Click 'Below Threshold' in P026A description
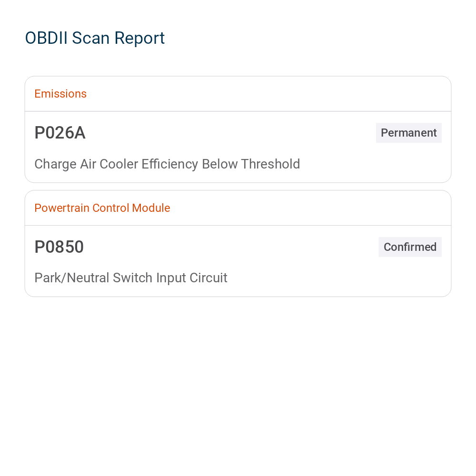This screenshot has height=476, width=476. coord(251,164)
